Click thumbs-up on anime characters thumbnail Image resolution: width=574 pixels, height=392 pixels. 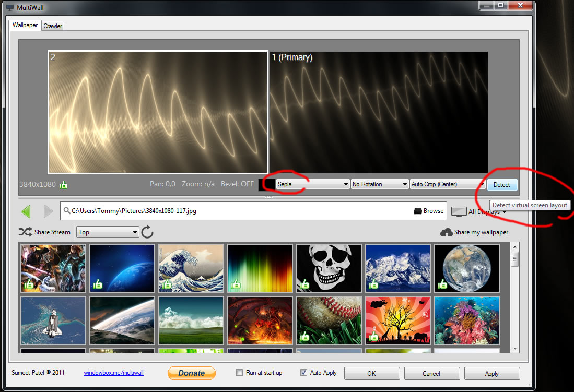tap(29, 284)
